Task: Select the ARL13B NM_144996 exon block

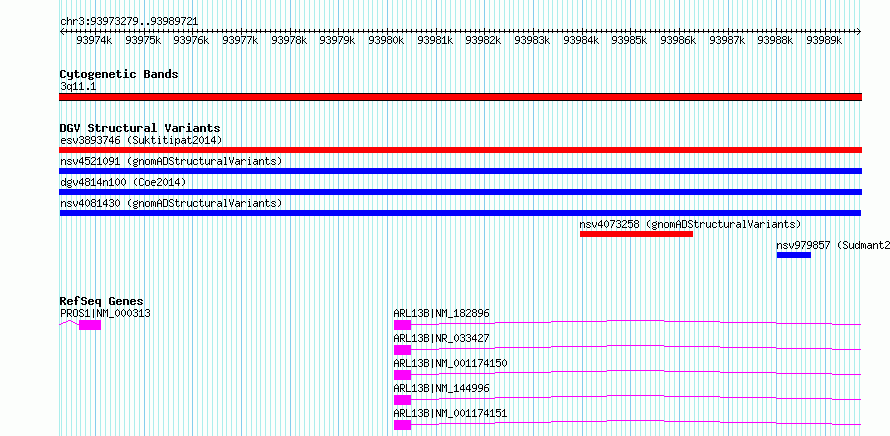Action: coord(402,400)
